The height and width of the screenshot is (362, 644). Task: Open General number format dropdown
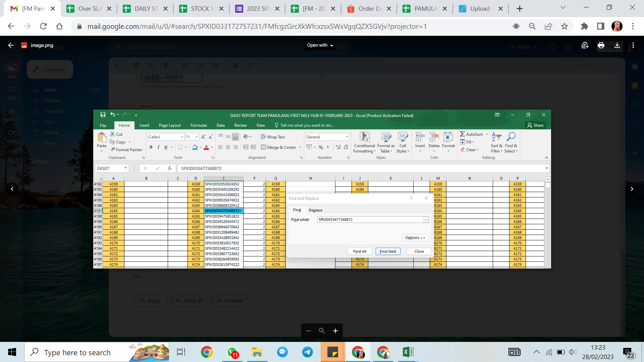click(347, 137)
